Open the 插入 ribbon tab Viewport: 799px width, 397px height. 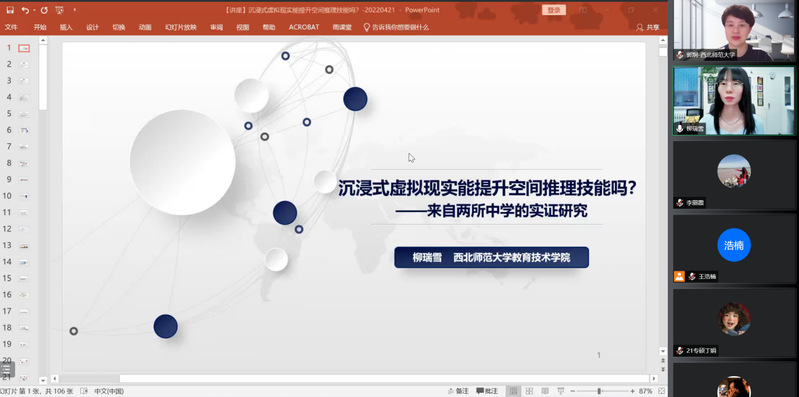click(66, 28)
